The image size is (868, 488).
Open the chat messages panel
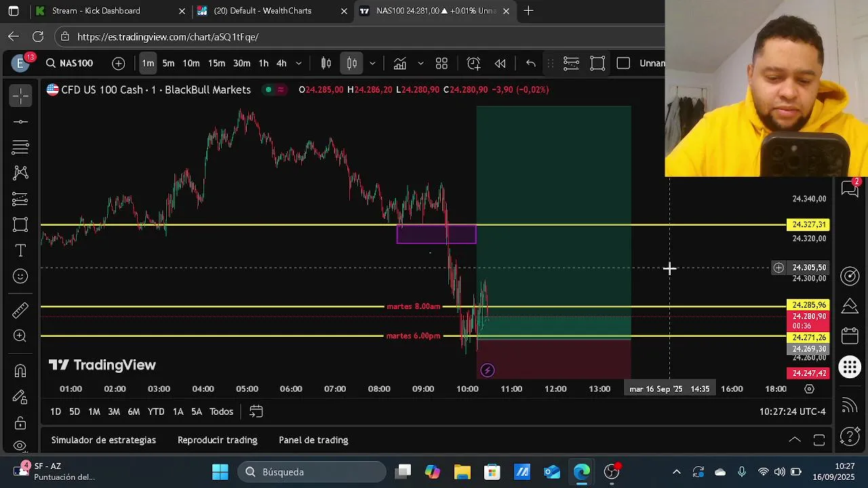pyautogui.click(x=850, y=189)
